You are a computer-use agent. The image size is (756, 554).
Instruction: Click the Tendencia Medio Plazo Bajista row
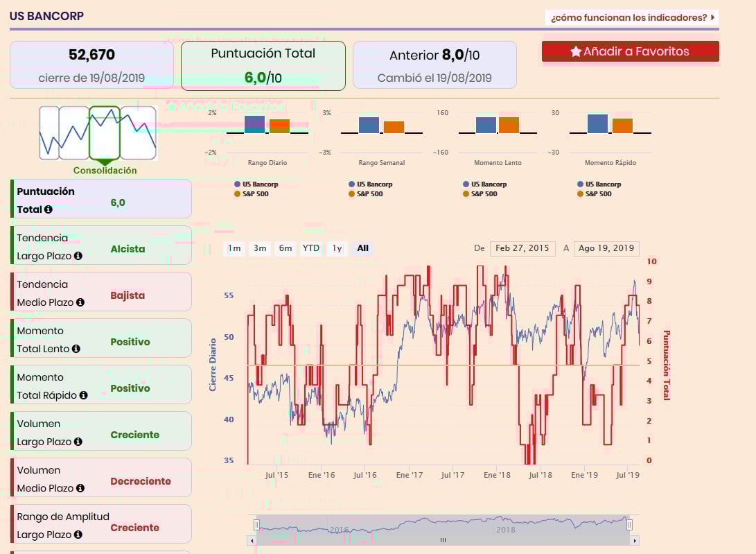coord(101,291)
